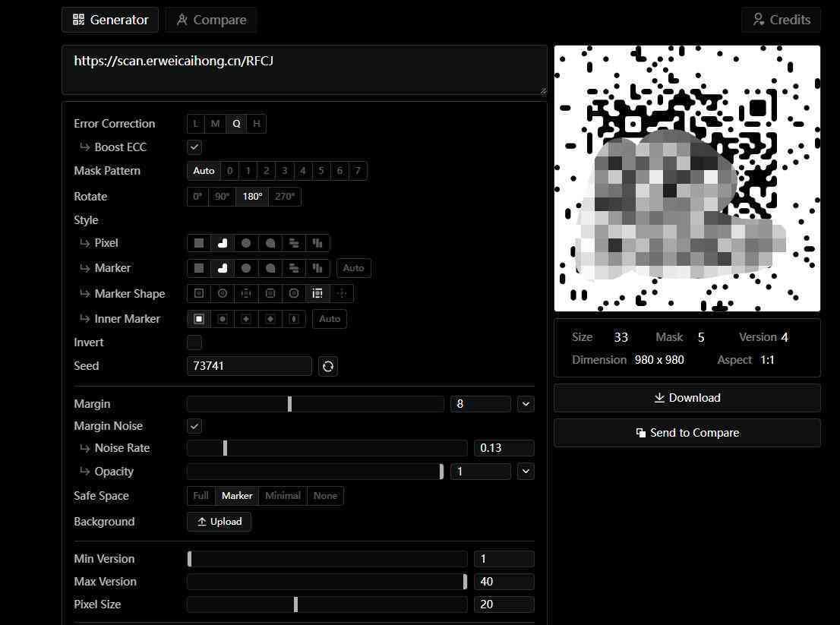Set Safe Space to None
Viewport: 840px width, 625px height.
click(325, 496)
